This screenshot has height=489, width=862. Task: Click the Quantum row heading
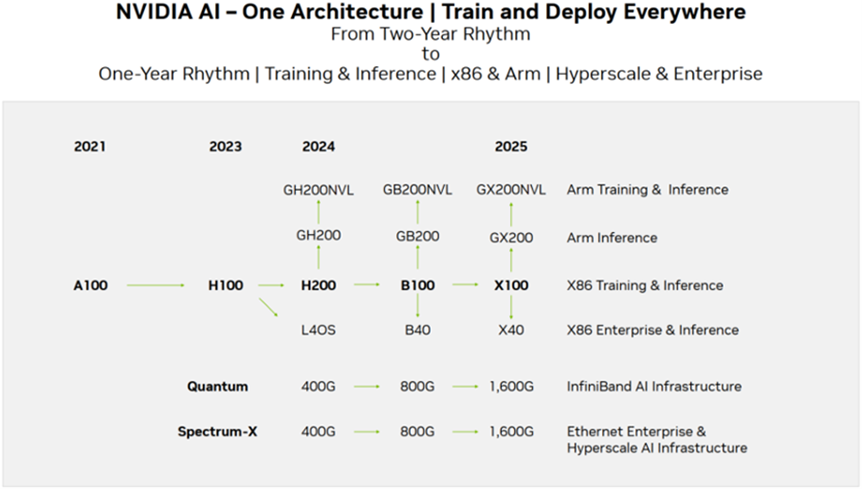(217, 386)
